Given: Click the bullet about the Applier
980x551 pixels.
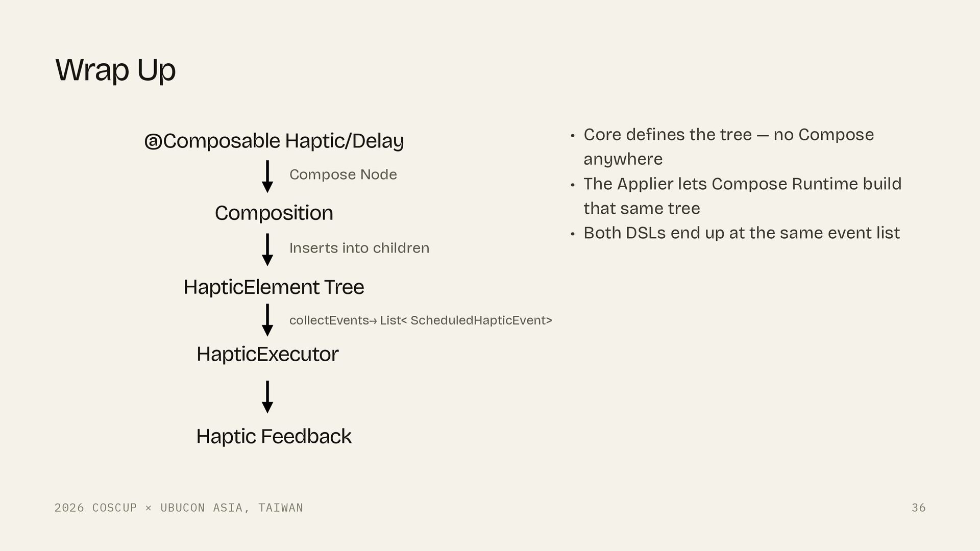Looking at the screenshot, I should (x=742, y=196).
